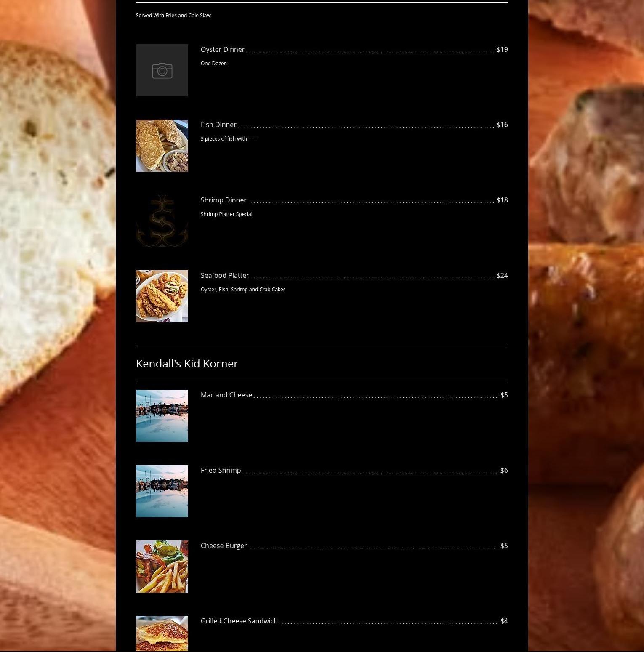Click the $18 Shrimp Dinner price
644x652 pixels.
click(x=502, y=200)
